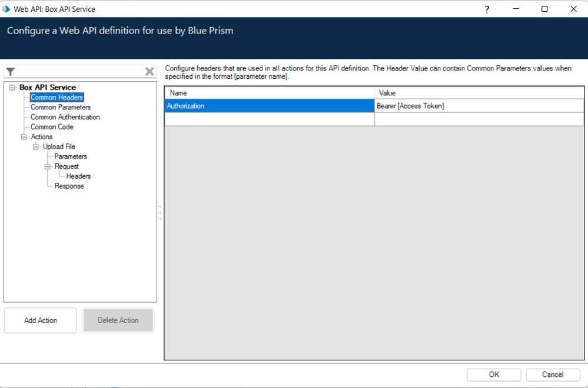The image size is (588, 388).
Task: Select the Actions tree item
Action: tap(42, 137)
